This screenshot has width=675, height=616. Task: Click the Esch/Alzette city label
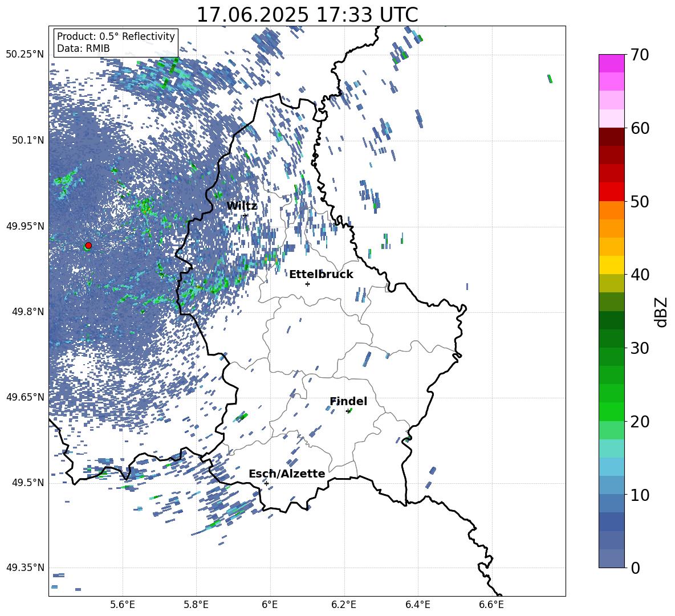[x=287, y=474]
